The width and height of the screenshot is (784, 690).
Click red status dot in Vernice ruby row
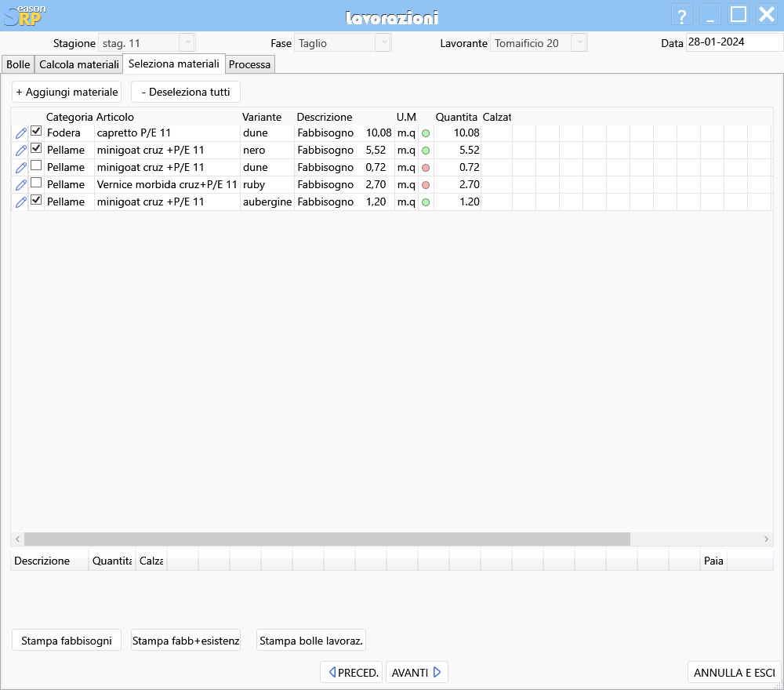coord(426,185)
